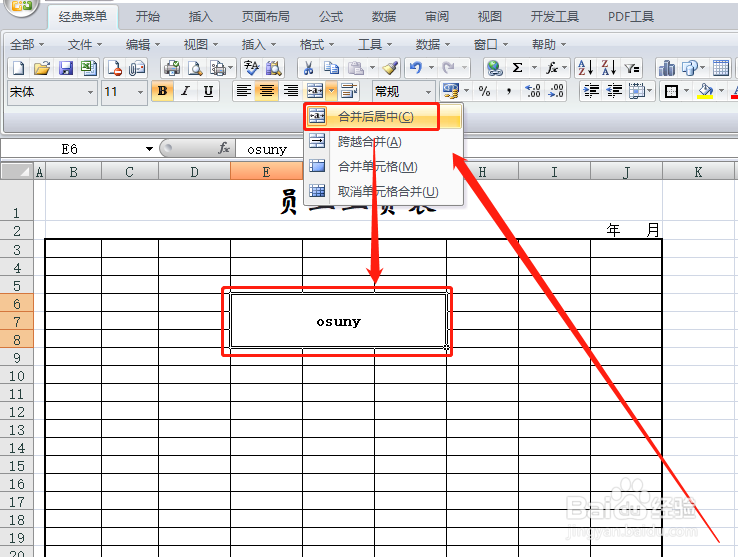Copy the selection using the copy icon

coord(331,68)
